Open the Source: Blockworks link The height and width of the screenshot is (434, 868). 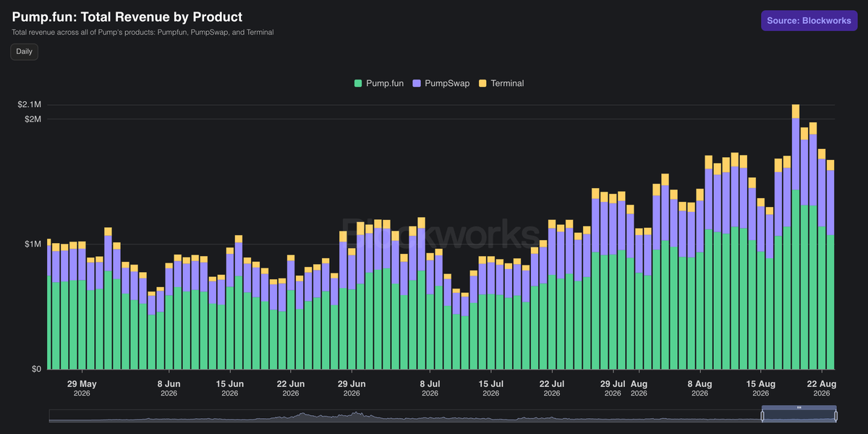(809, 20)
